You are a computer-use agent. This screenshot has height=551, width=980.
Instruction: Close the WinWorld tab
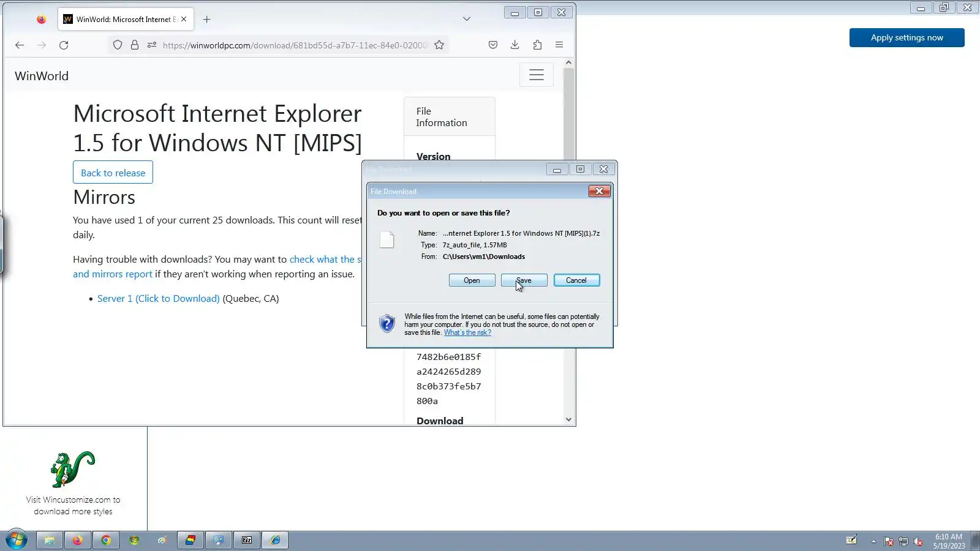(184, 19)
